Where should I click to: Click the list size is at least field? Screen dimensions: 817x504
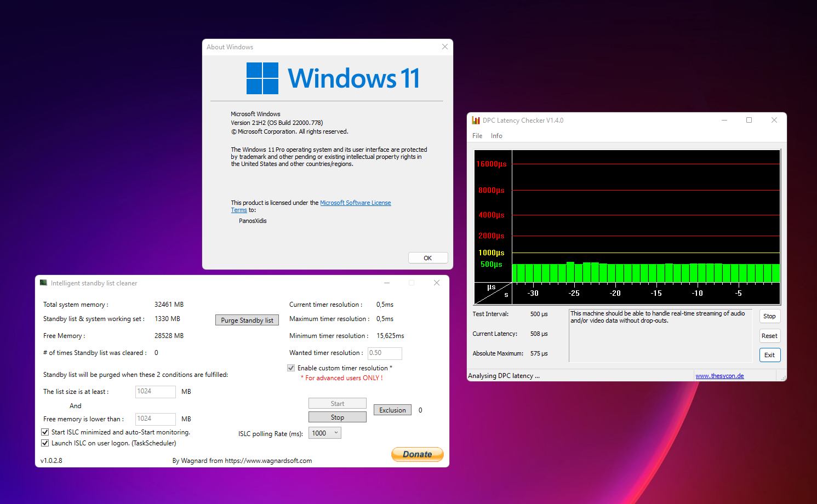[x=156, y=392]
